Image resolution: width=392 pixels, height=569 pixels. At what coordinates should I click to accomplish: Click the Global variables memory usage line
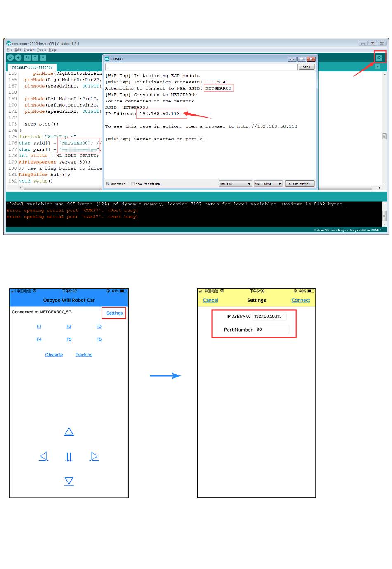tap(176, 204)
